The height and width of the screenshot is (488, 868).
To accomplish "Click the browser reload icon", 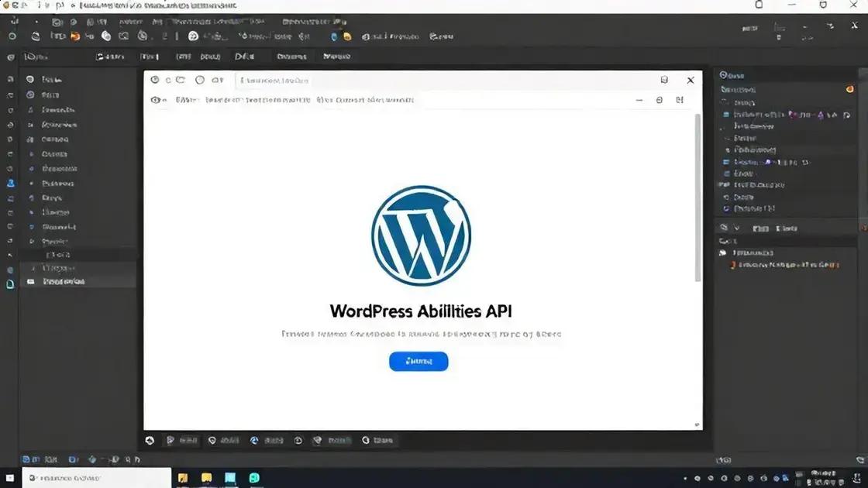I will (181, 80).
